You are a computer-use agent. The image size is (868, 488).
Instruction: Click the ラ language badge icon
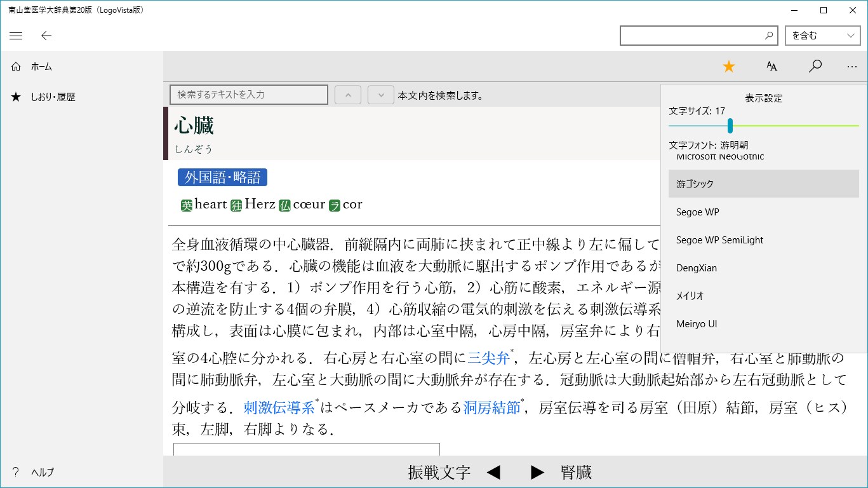tap(335, 205)
